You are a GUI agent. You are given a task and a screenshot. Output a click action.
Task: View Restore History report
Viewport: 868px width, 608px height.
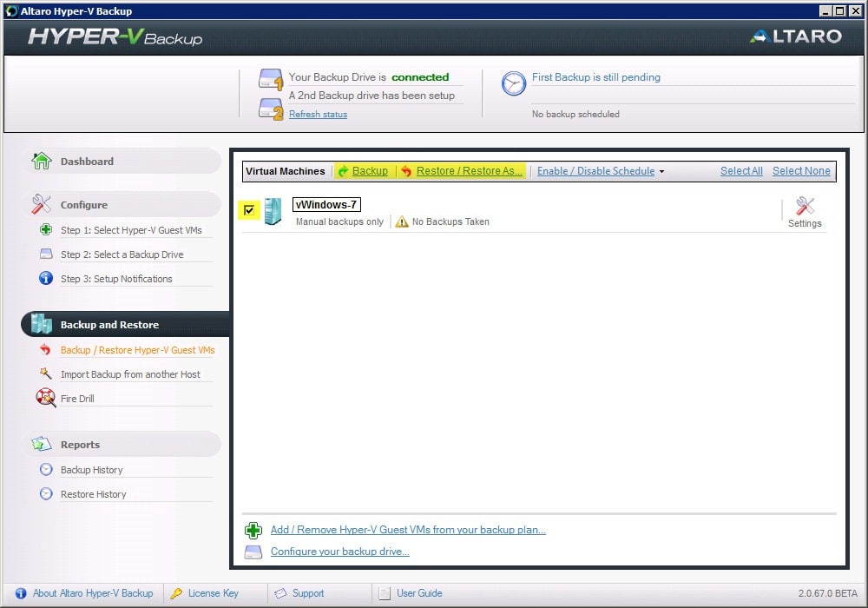click(93, 494)
